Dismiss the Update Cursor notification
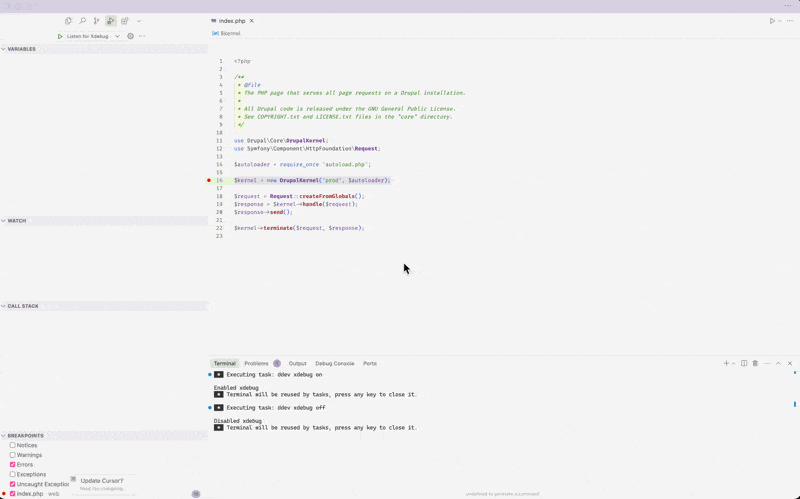The height and width of the screenshot is (499, 800). click(x=73, y=480)
